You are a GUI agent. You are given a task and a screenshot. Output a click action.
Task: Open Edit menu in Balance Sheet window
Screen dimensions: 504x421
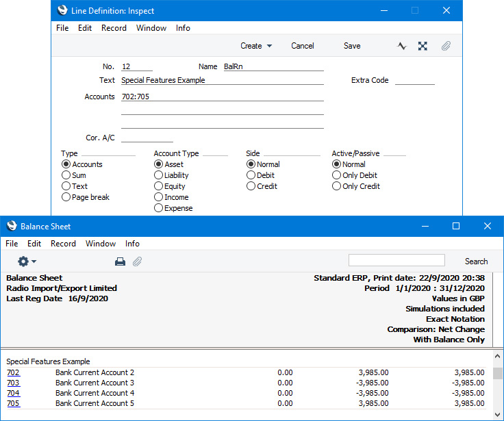(34, 244)
